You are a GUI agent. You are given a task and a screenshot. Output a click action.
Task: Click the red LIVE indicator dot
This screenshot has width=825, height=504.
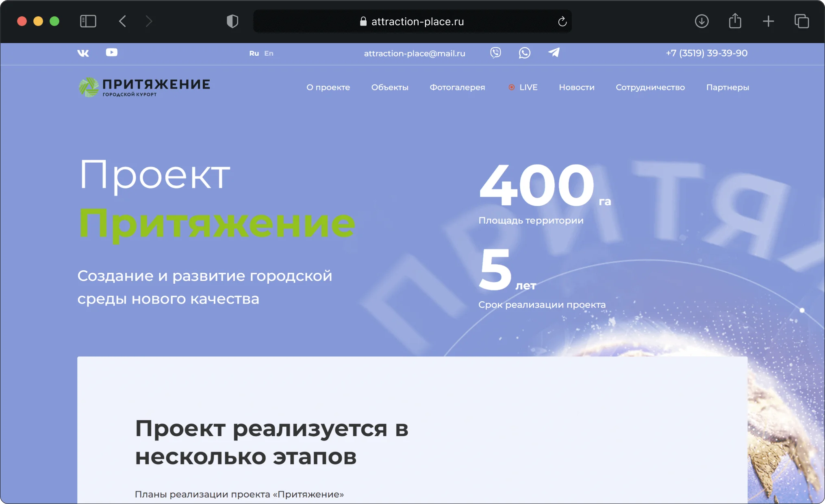click(x=511, y=87)
